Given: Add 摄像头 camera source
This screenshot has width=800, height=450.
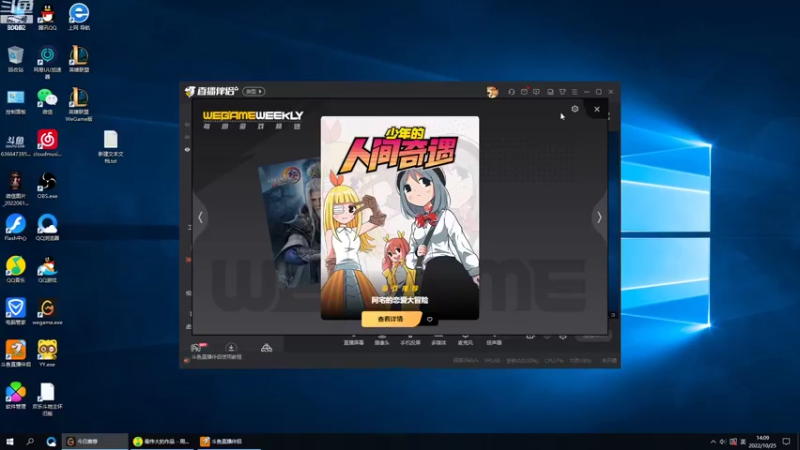Looking at the screenshot, I should (x=382, y=340).
